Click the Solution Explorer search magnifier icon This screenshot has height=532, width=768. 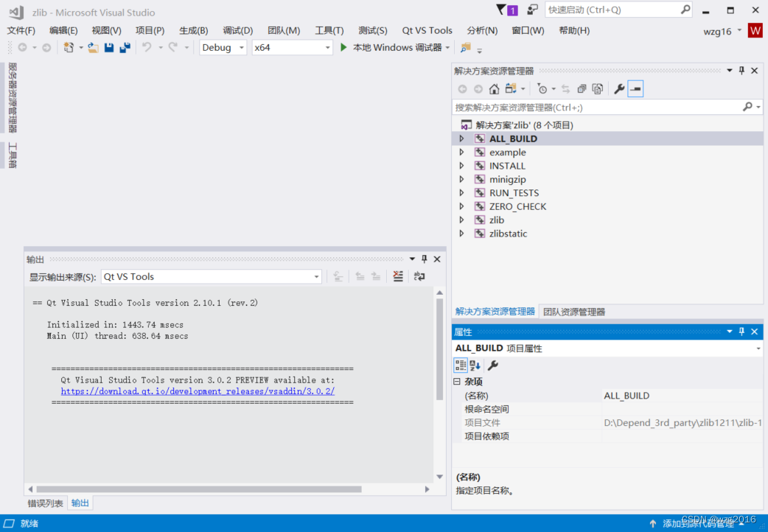747,107
